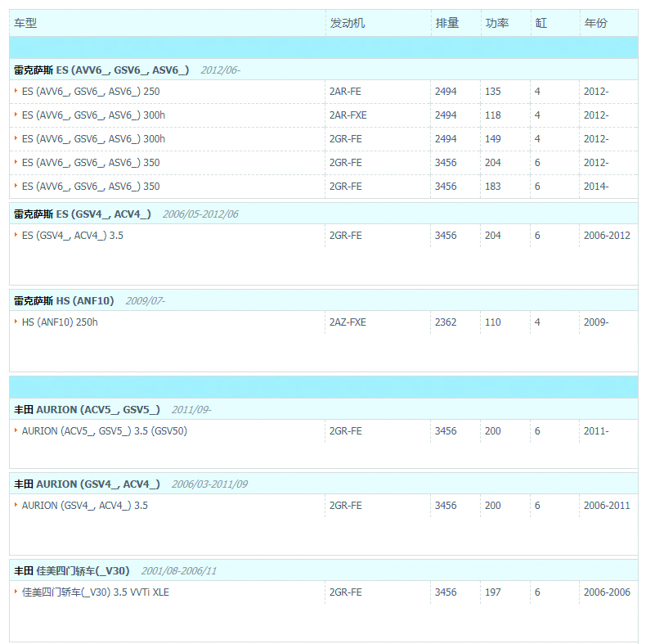Select group header 丰田 佳美四门轿车(_V30)
Image resolution: width=646 pixels, height=644 pixels.
pos(72,571)
